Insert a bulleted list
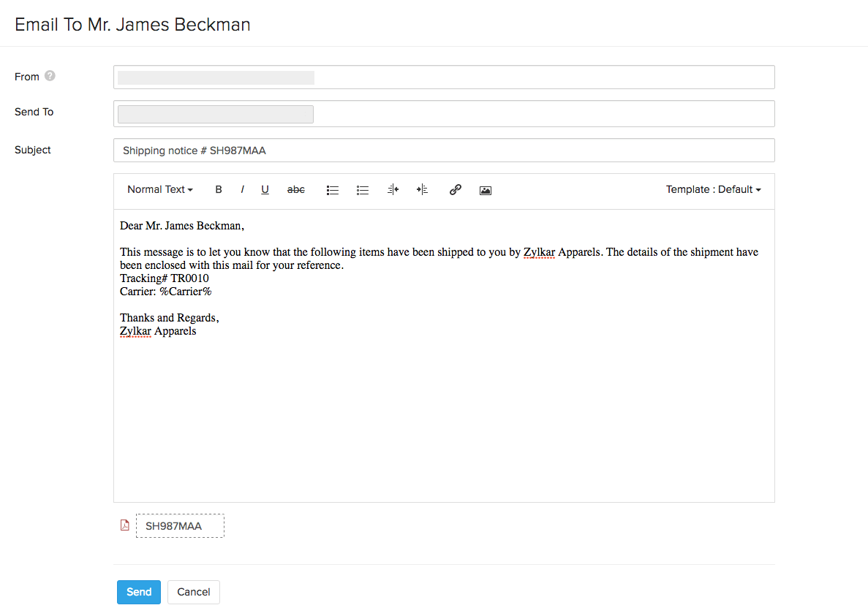Viewport: 868px width, 616px height. pos(333,189)
